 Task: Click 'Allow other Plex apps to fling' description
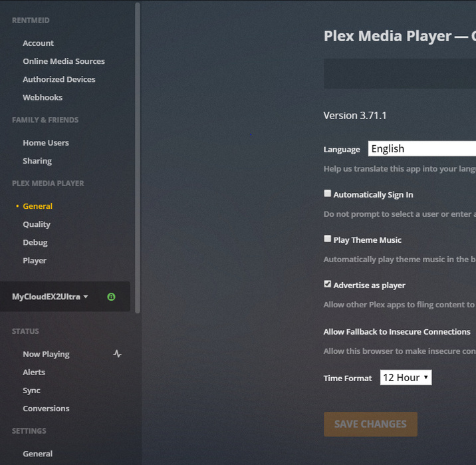(x=400, y=305)
